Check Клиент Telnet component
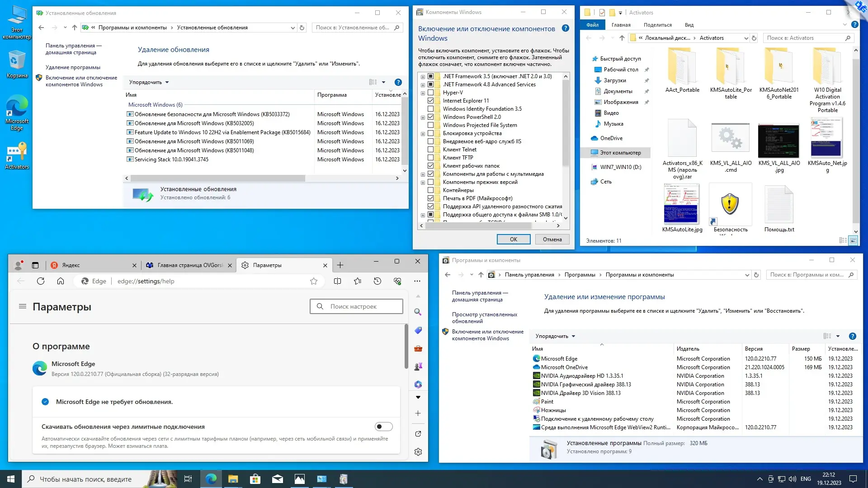 431,150
